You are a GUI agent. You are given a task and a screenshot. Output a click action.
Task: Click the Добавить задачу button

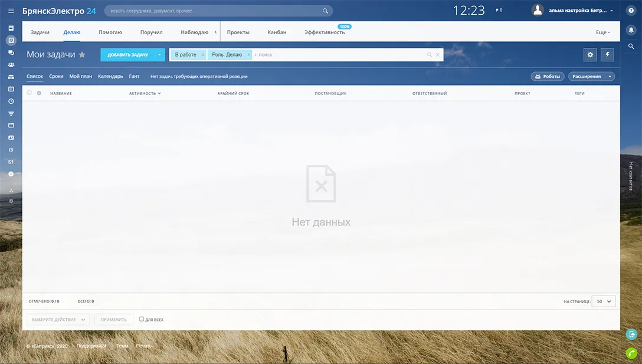pyautogui.click(x=127, y=54)
